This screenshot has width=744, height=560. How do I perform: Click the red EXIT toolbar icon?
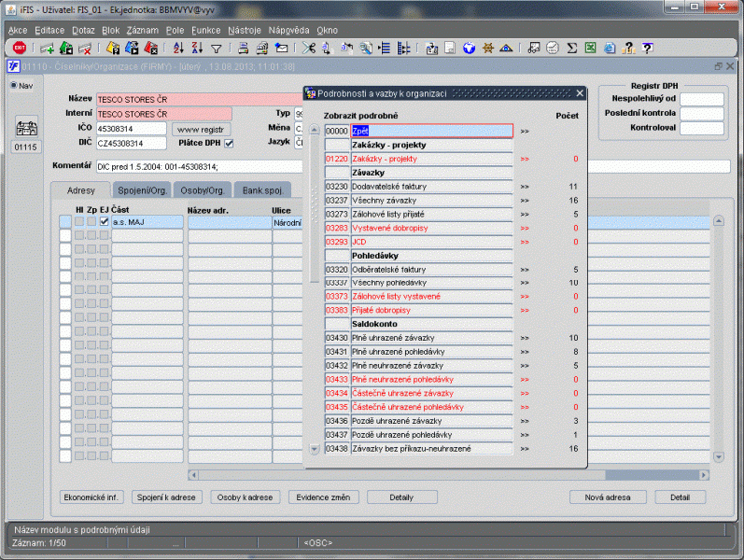coord(18,48)
